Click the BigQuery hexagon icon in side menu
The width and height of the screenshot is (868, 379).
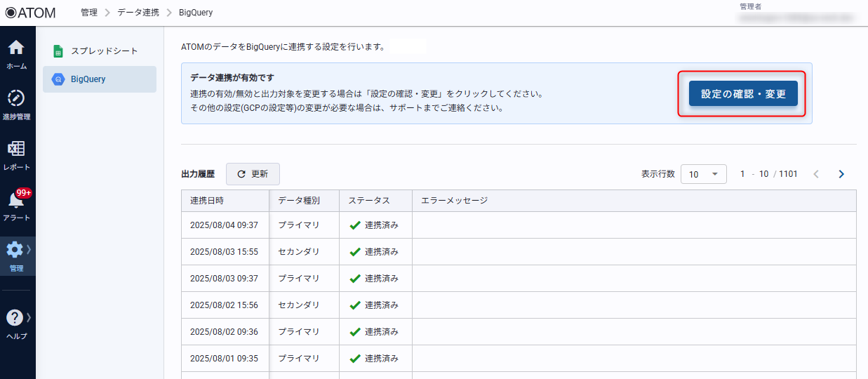(x=58, y=79)
